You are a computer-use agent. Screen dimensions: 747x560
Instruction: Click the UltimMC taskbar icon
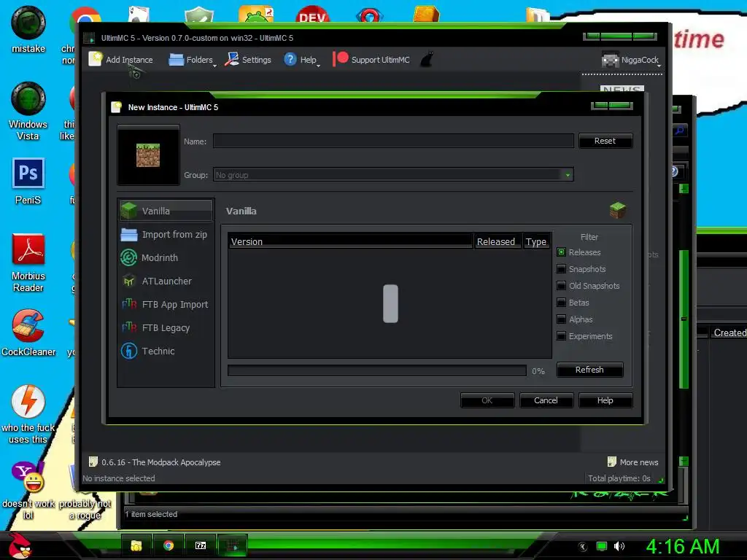(233, 545)
